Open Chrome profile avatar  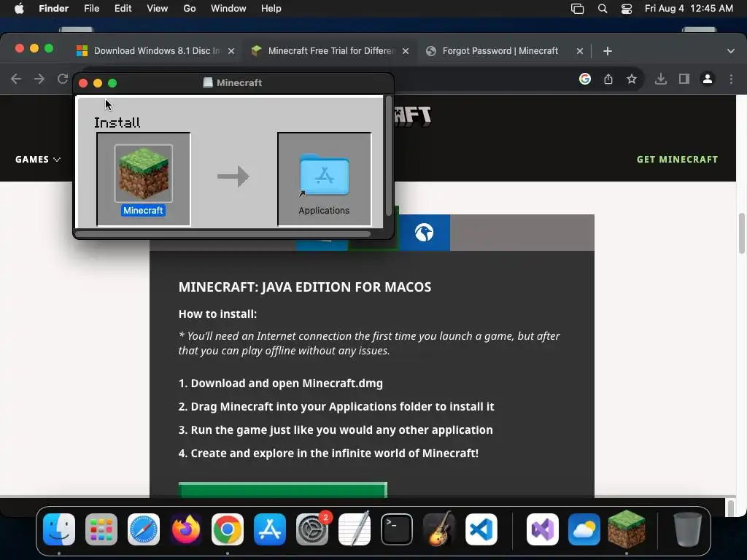(x=708, y=79)
